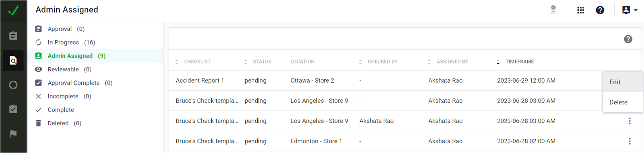
Task: Open more options for Edmonton - Store 1 row
Action: click(630, 141)
